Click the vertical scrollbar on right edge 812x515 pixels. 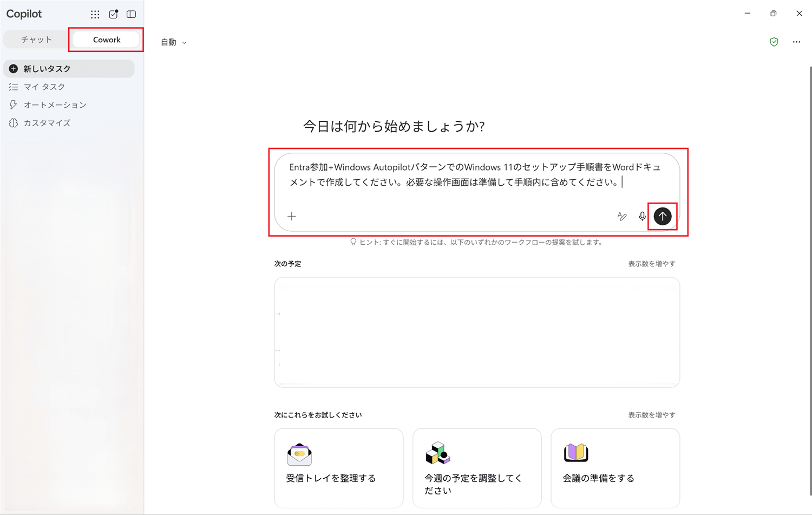[x=810, y=281]
